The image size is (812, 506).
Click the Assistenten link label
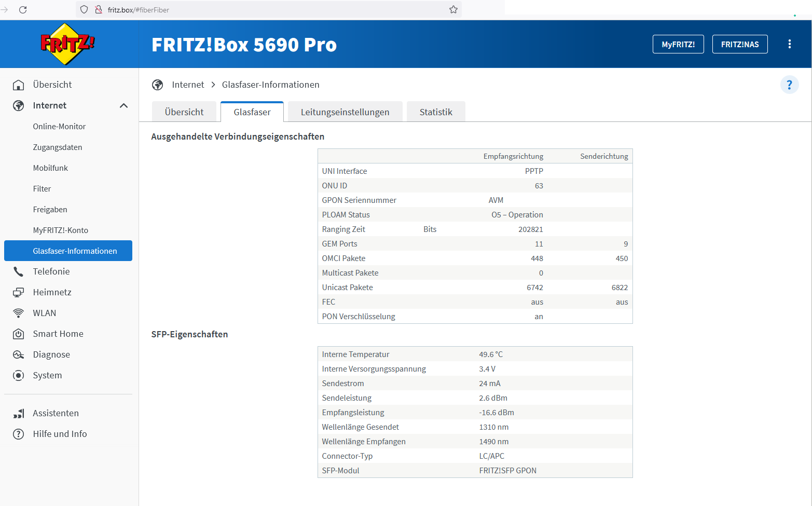[x=56, y=413]
